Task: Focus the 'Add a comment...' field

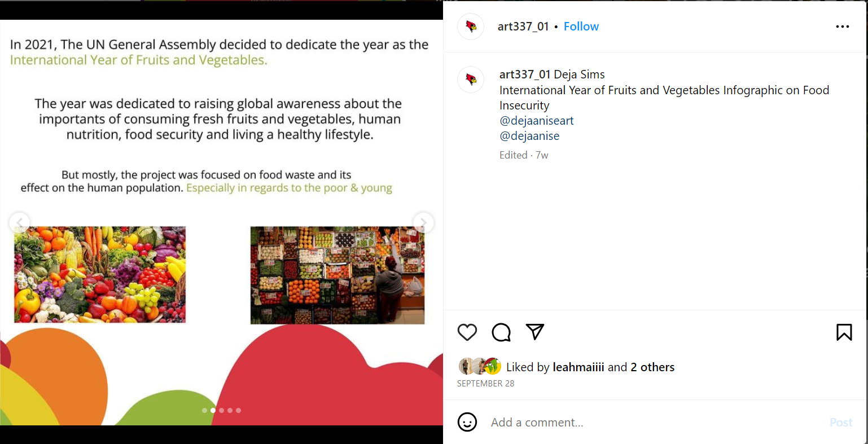Action: pyautogui.click(x=655, y=423)
